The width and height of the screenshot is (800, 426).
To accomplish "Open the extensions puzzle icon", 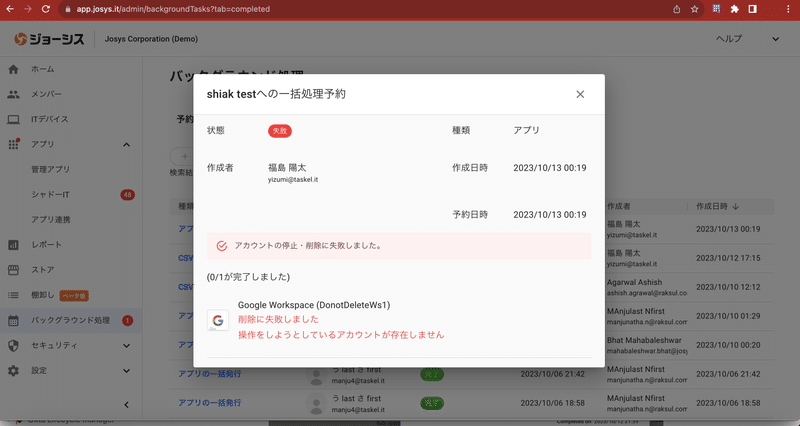I will coord(735,9).
